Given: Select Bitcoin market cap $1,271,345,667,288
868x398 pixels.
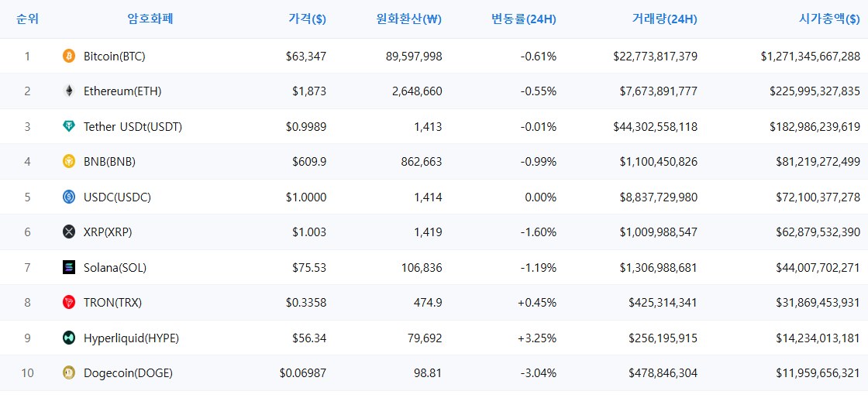Looking at the screenshot, I should 811,56.
